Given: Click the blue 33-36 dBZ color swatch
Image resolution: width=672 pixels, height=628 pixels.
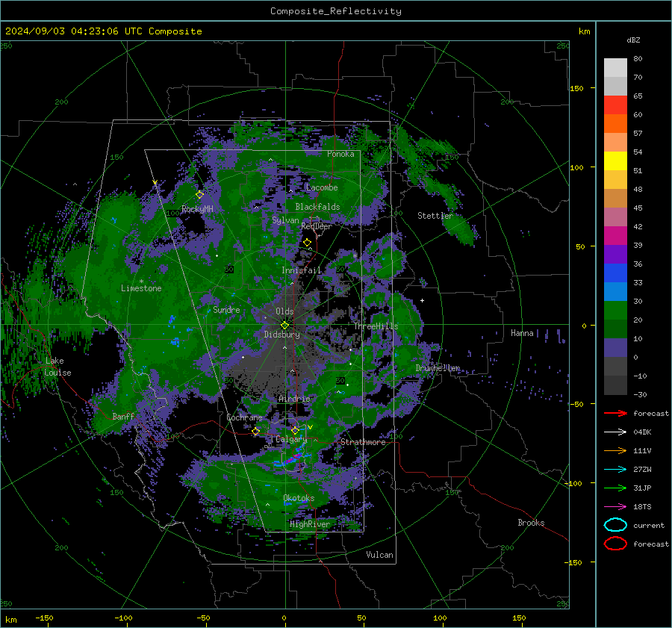Looking at the screenshot, I should (x=615, y=273).
